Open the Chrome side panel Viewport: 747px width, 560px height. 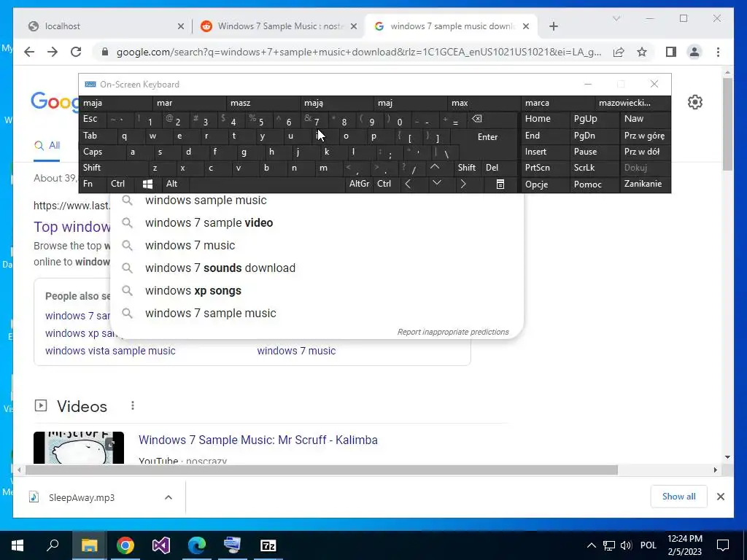(671, 52)
